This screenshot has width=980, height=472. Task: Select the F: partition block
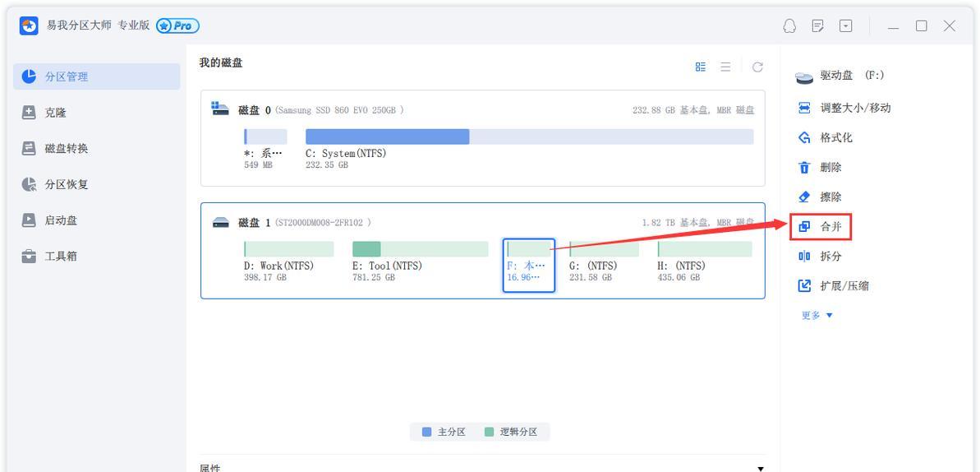point(529,266)
